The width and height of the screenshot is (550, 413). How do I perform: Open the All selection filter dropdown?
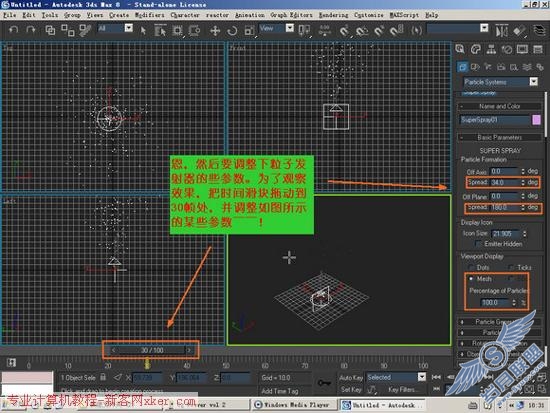[x=115, y=28]
